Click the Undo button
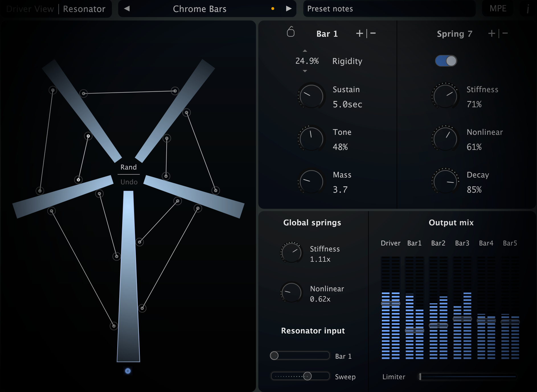 tap(129, 182)
